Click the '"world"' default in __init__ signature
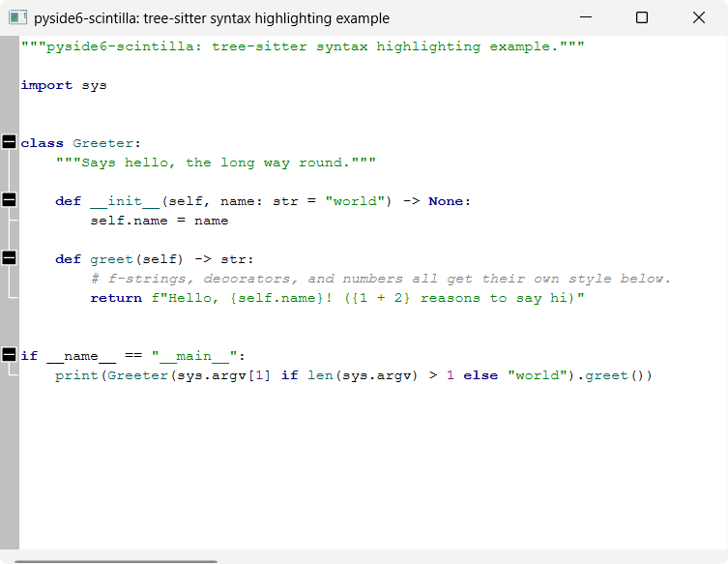The width and height of the screenshot is (728, 564). (355, 201)
